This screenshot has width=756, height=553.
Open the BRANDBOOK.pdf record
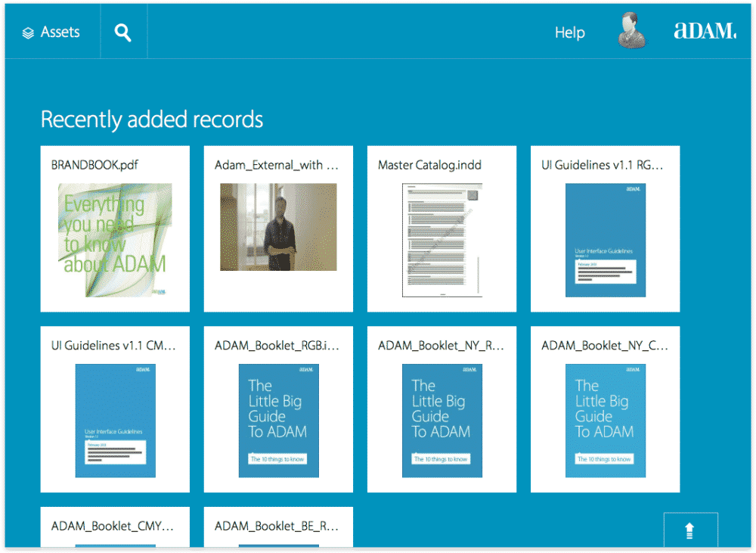click(x=114, y=227)
